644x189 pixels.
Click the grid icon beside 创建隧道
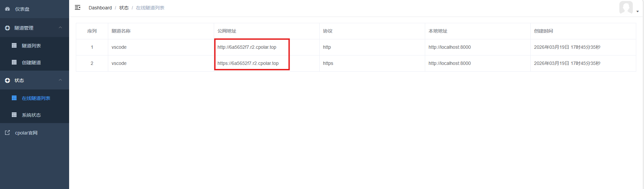coord(14,62)
